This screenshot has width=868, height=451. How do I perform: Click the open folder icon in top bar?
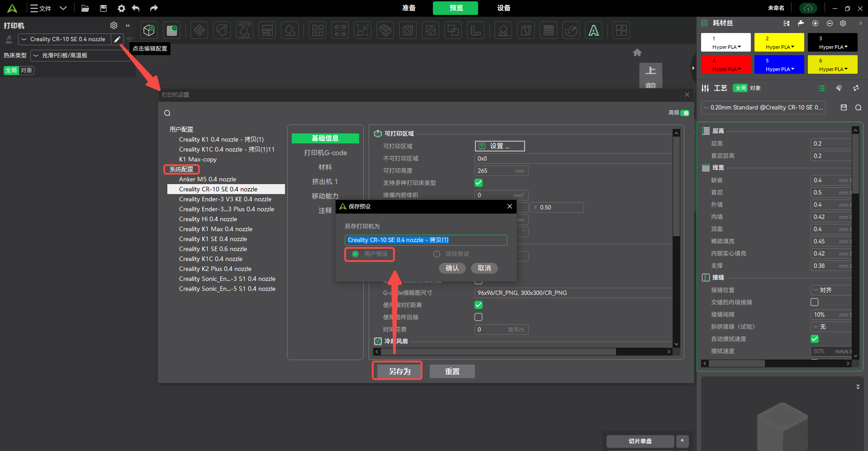85,8
